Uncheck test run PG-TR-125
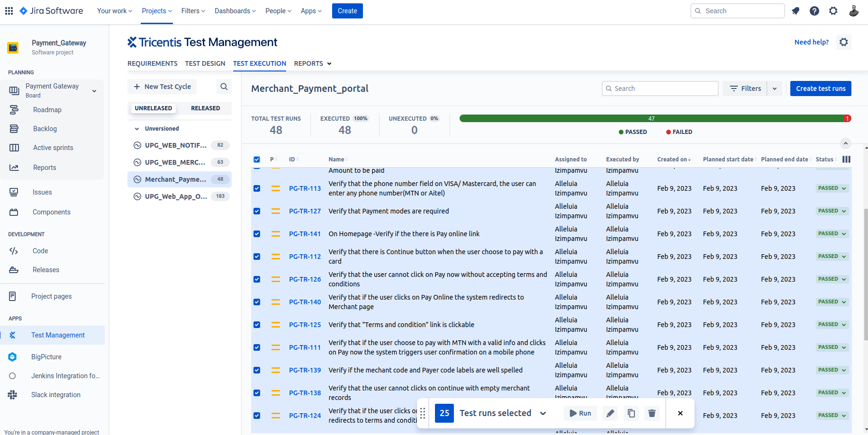The height and width of the screenshot is (435, 868). tap(257, 325)
